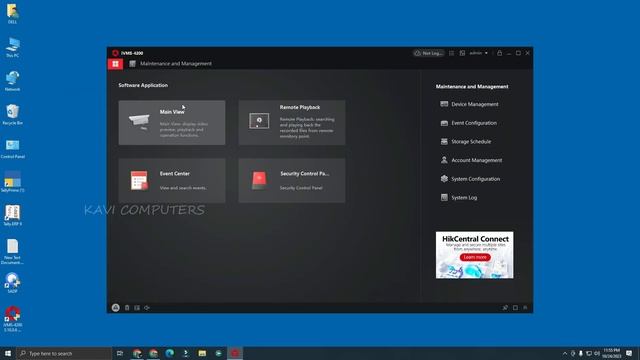Click the pin icon in bottom status bar

(505, 308)
